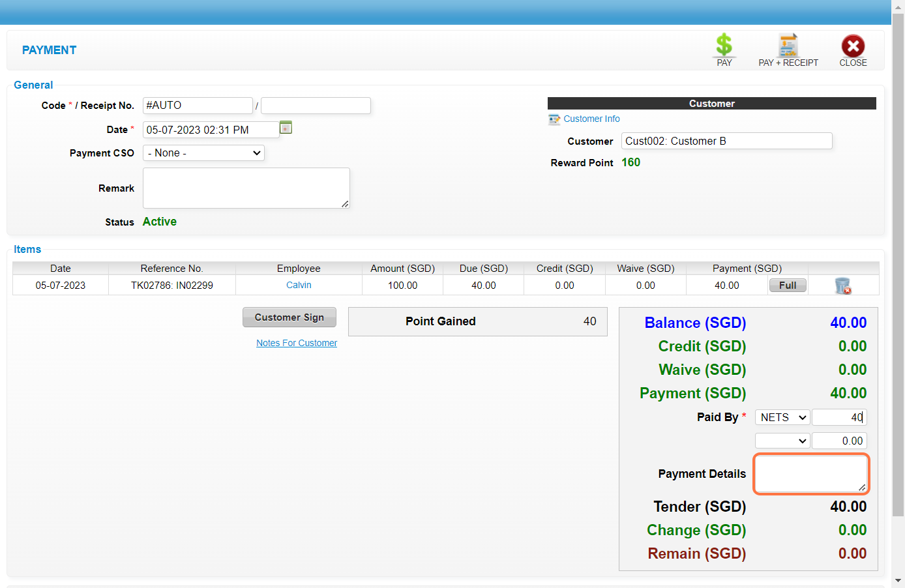This screenshot has height=588, width=905.
Task: Click the Point Gained value 40
Action: 589,321
